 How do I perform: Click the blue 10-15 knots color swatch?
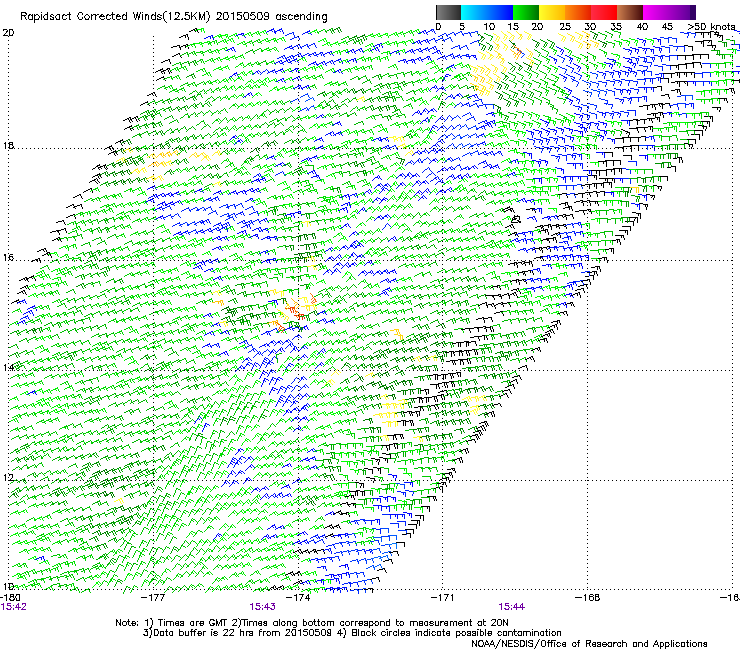(x=500, y=12)
